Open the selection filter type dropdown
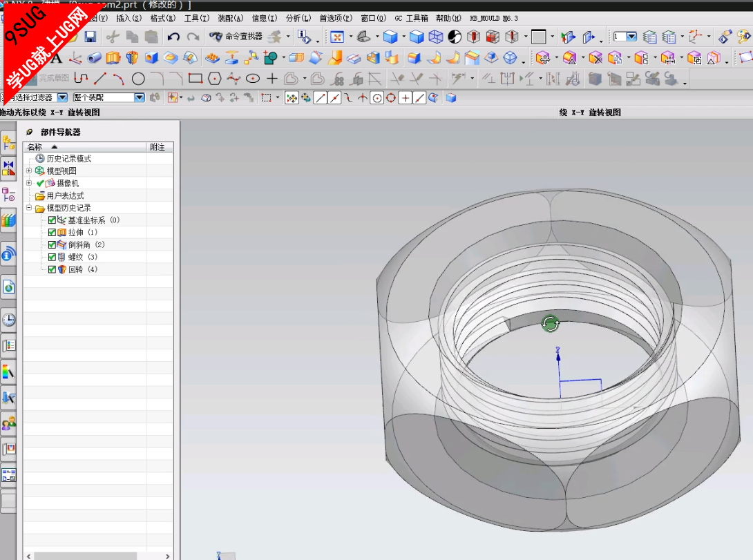Viewport: 753px width, 560px height. click(62, 97)
